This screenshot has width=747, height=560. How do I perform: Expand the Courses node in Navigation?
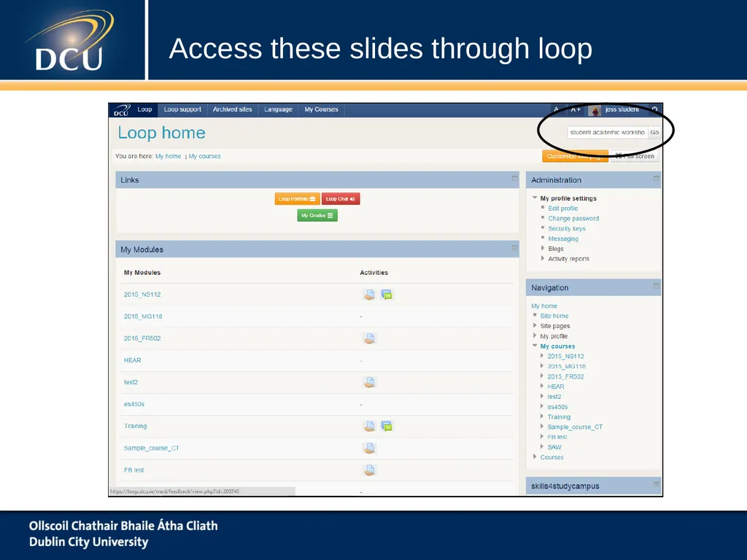(535, 456)
